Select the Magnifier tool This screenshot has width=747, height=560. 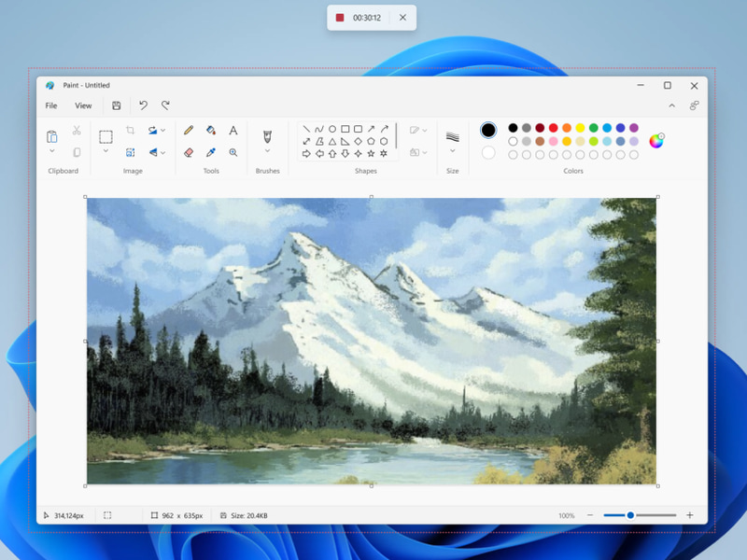233,152
